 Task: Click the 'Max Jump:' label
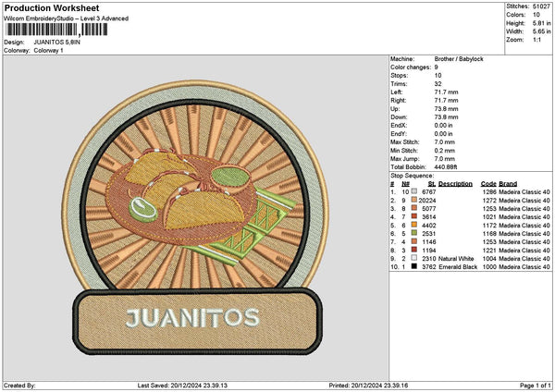[x=405, y=159]
